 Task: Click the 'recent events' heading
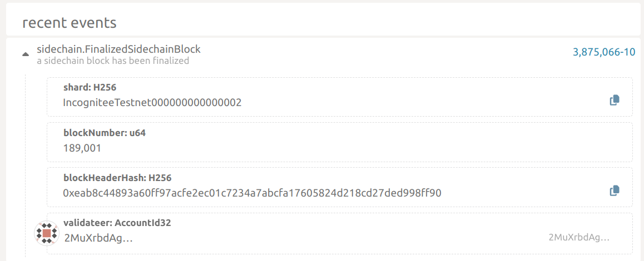coord(70,23)
